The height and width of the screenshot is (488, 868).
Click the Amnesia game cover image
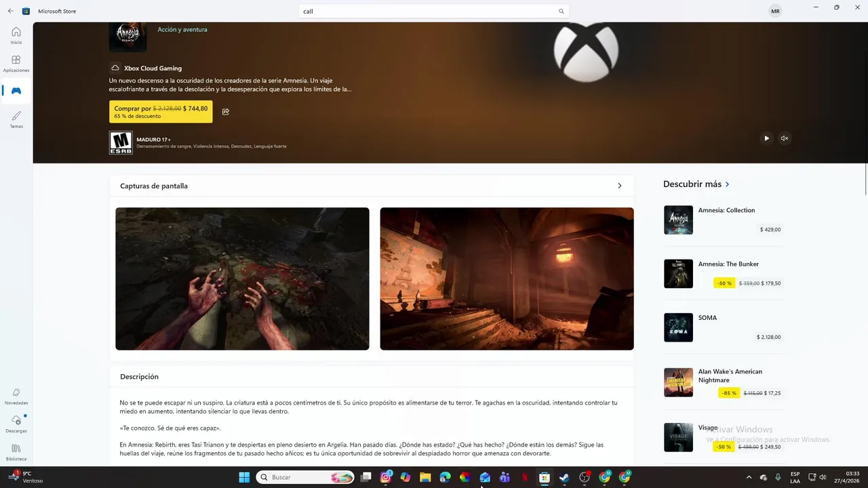[127, 37]
